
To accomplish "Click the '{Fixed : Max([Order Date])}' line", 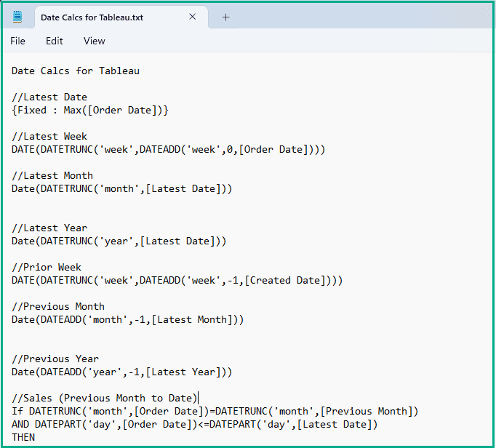I will pyautogui.click(x=90, y=111).
